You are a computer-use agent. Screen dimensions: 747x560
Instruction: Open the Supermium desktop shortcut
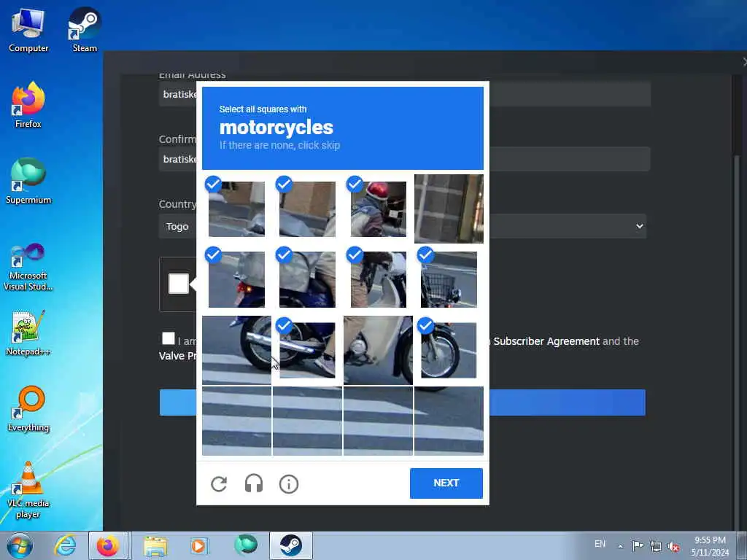(28, 182)
